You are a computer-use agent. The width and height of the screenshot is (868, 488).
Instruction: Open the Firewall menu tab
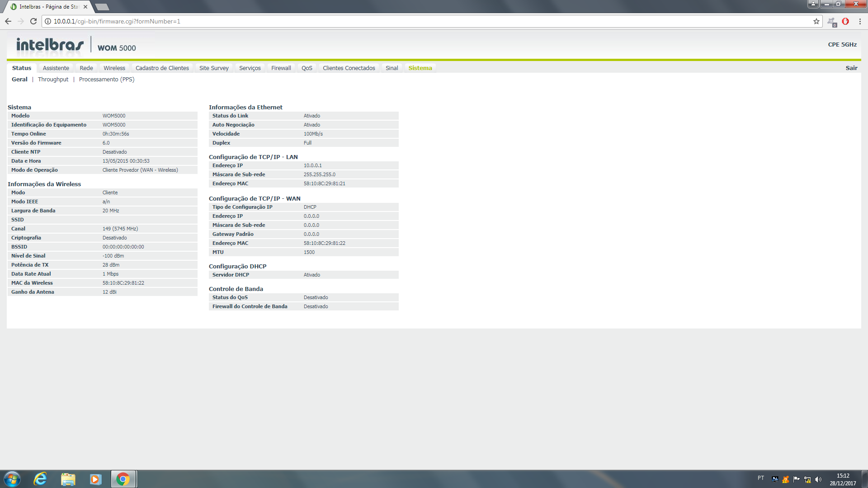(x=281, y=68)
